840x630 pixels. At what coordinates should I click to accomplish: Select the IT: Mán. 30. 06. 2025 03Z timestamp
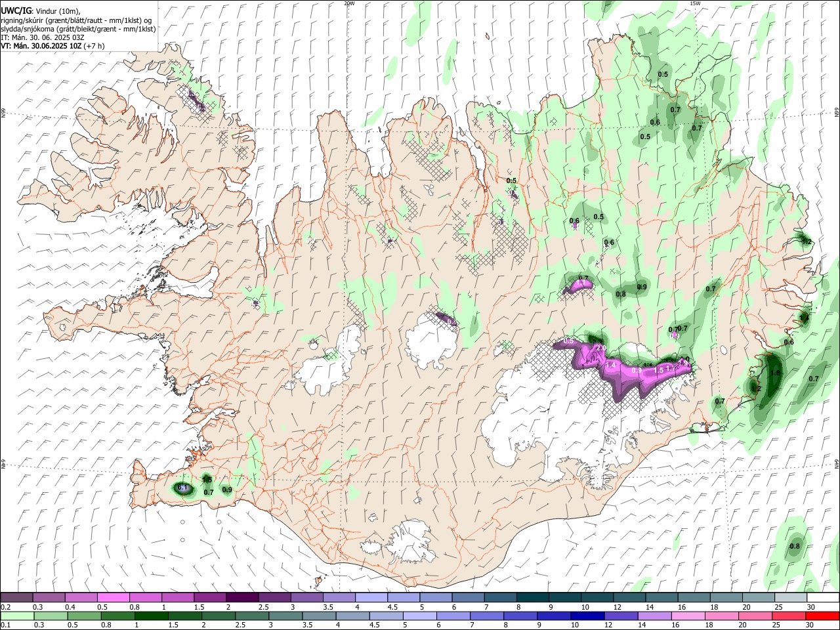tap(43, 37)
